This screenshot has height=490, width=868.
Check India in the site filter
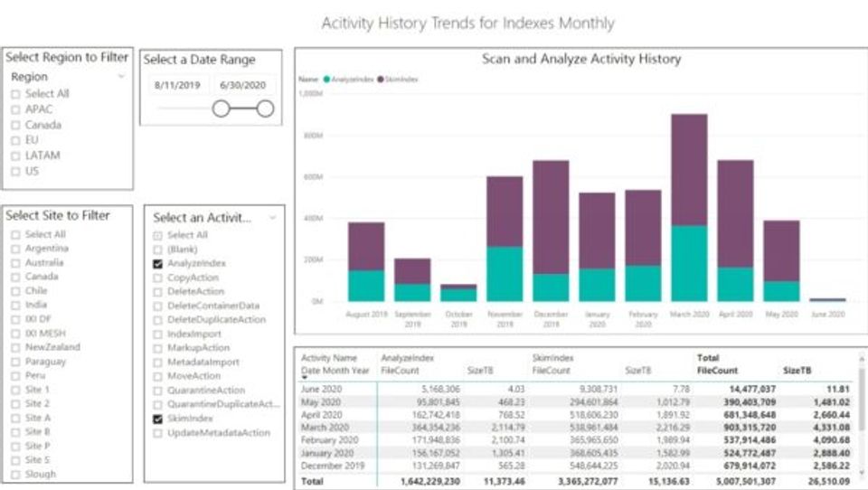tap(15, 305)
